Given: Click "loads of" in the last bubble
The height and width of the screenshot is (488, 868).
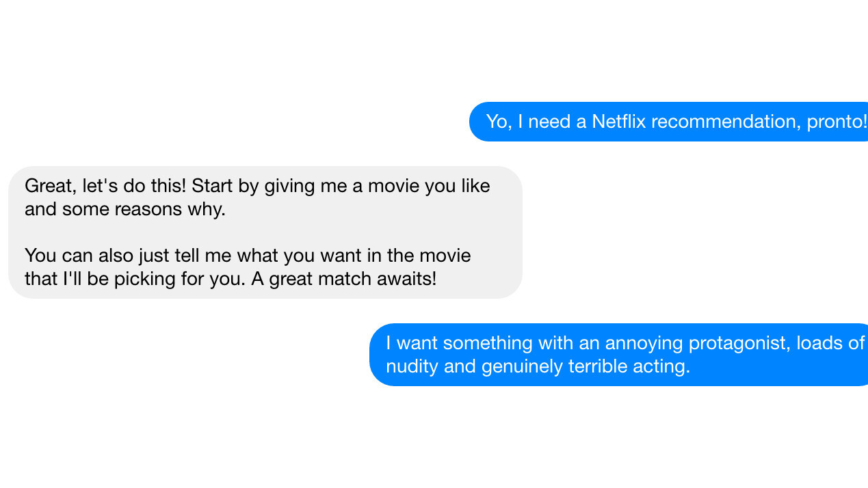Looking at the screenshot, I should (829, 343).
